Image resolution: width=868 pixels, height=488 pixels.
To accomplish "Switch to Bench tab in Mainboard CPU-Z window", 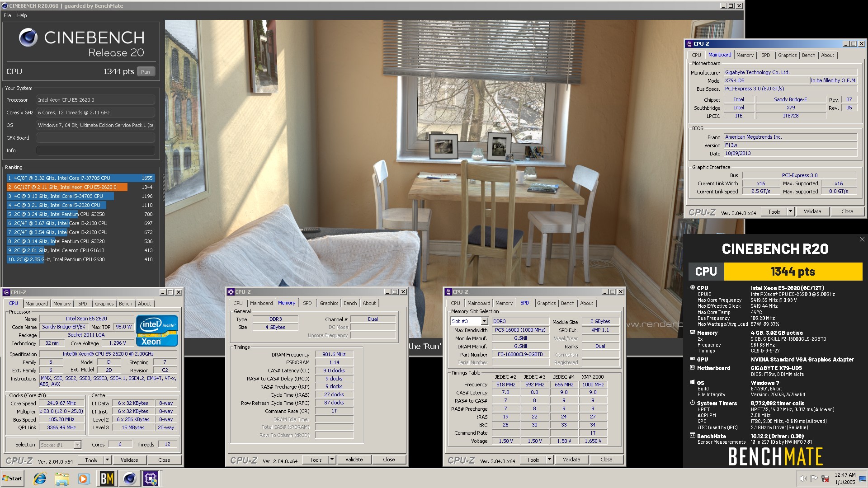I will pyautogui.click(x=808, y=55).
